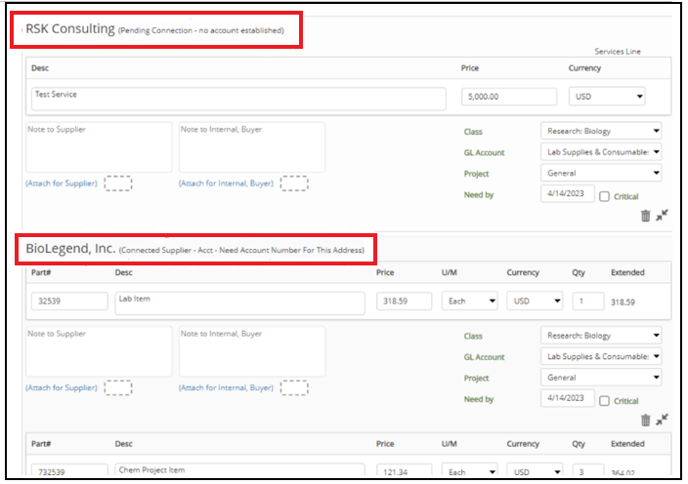The height and width of the screenshot is (484, 688).
Task: Click the Part# field containing 732539
Action: pos(69,470)
